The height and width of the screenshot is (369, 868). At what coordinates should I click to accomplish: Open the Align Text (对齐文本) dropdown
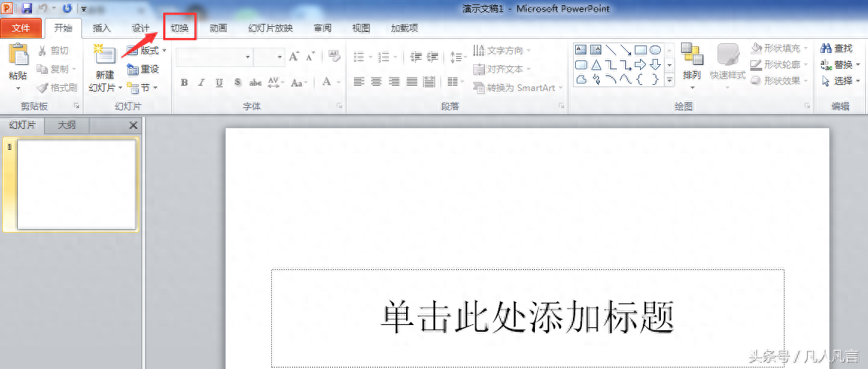pos(501,69)
